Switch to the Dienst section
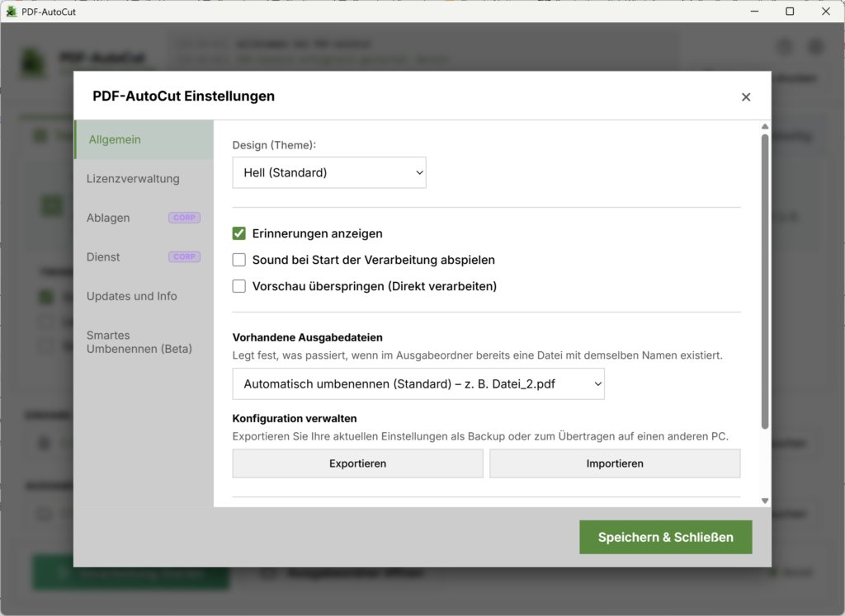Screen dimensions: 845x616 (144, 256)
